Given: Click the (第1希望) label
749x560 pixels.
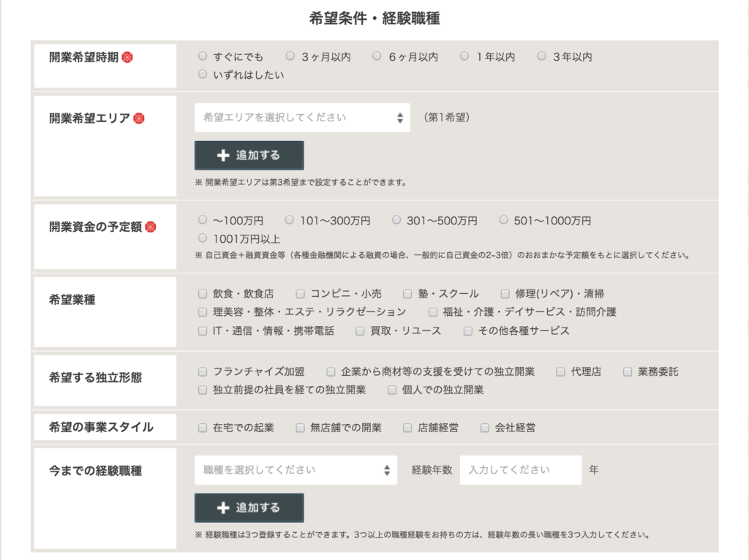Looking at the screenshot, I should click(x=447, y=118).
